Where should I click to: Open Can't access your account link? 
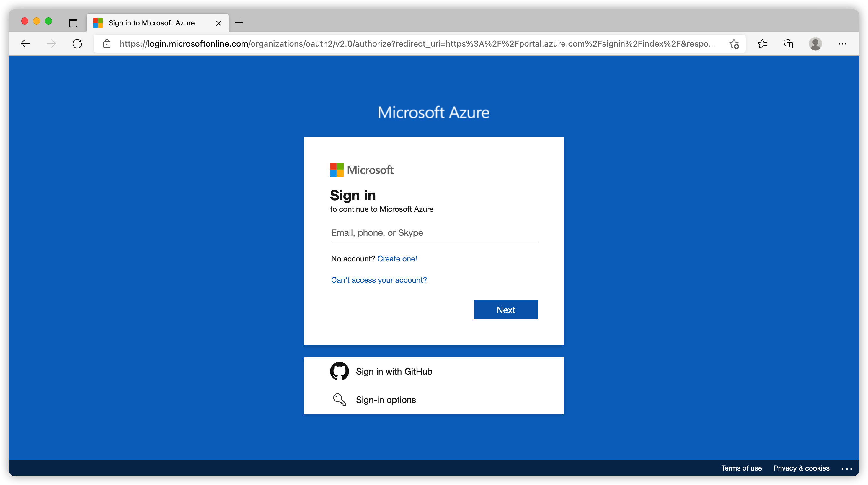pos(379,280)
